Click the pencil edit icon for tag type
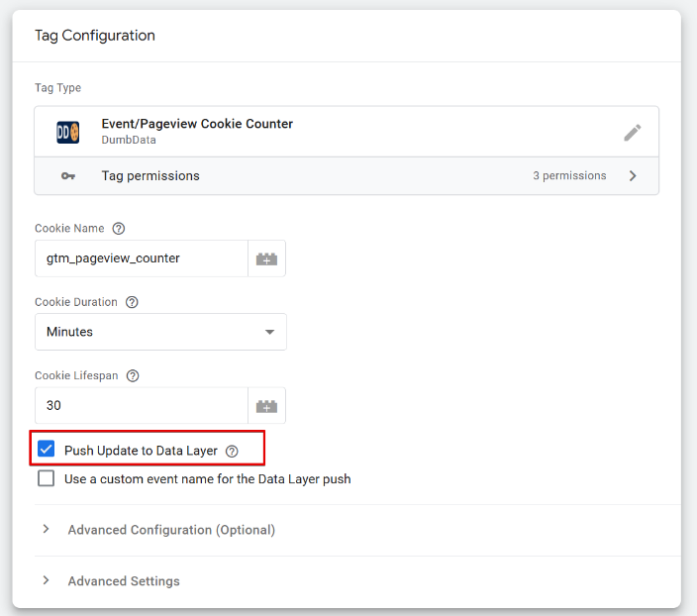This screenshot has width=697, height=616. pos(632,132)
